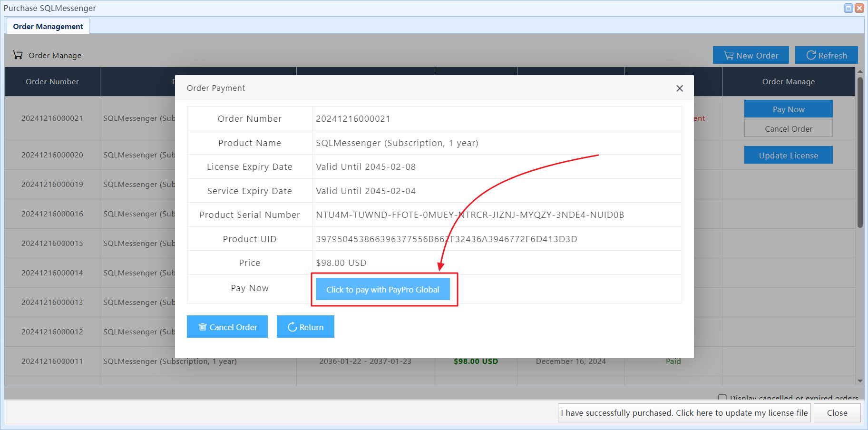Click Valid Until 2045-02-04 service date

click(366, 191)
